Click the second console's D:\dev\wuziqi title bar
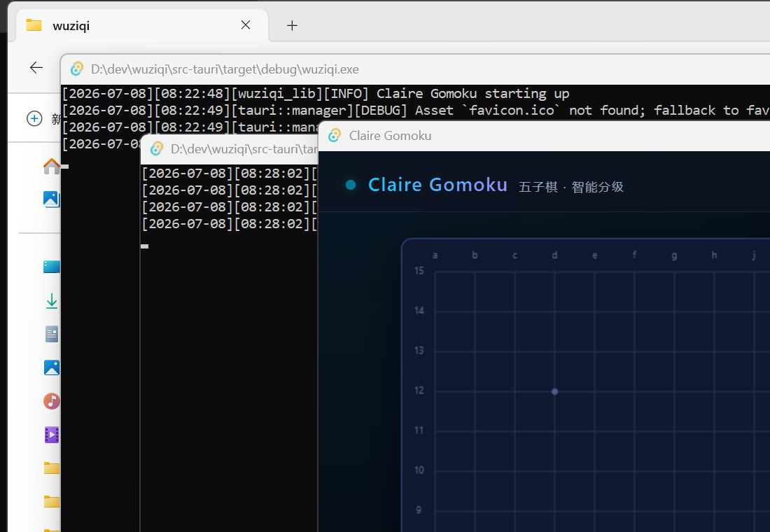 [244, 149]
